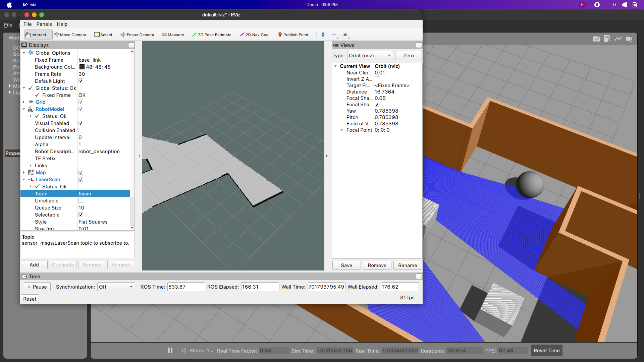Image resolution: width=644 pixels, height=362 pixels.
Task: Pick the 2D Nav Goal tool
Action: 255,35
